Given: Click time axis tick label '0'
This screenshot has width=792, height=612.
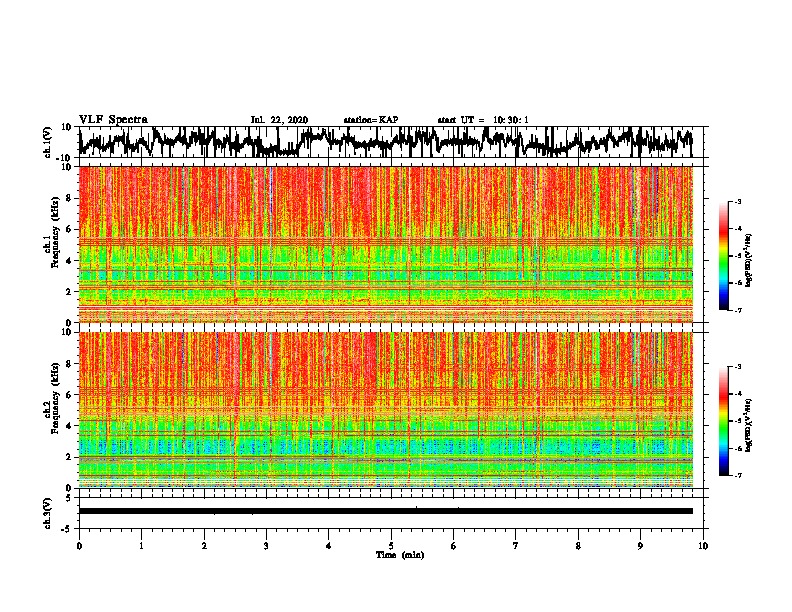Looking at the screenshot, I should tap(79, 546).
